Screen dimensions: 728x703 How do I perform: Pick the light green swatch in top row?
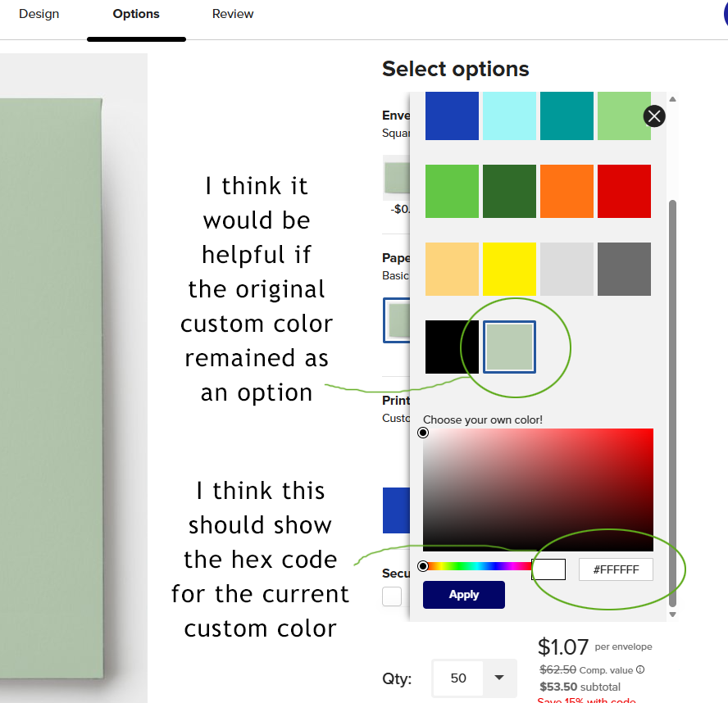pos(624,116)
